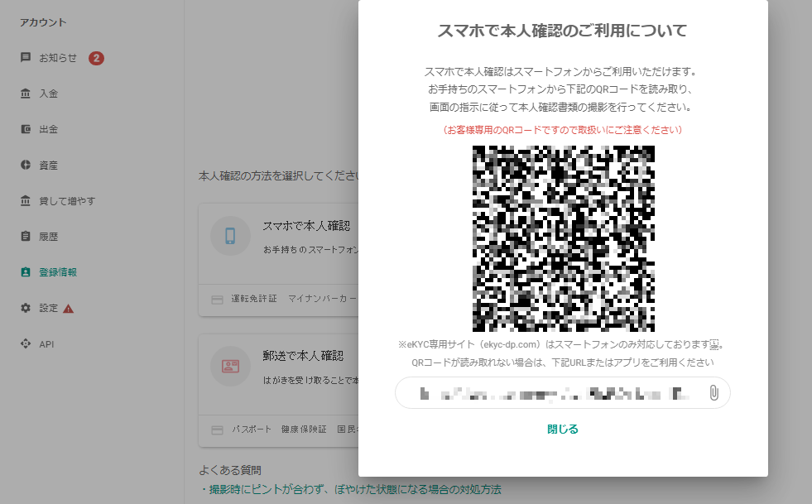Click the red notification badge showing 2
Image resolution: width=812 pixels, height=504 pixels.
96,58
